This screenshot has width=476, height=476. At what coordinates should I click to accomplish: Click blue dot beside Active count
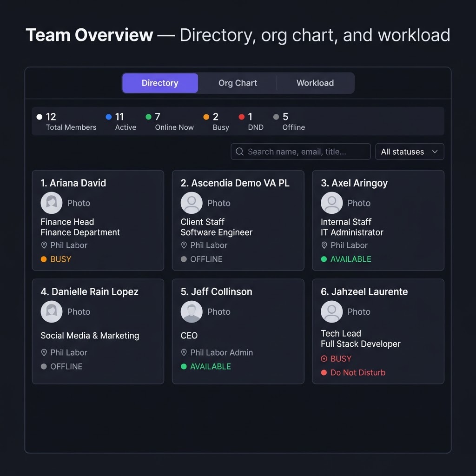[109, 117]
